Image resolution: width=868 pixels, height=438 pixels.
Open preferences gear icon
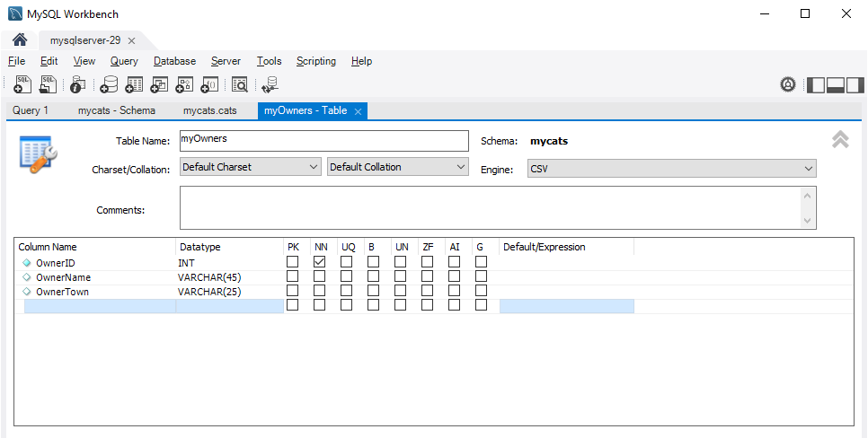[x=788, y=84]
